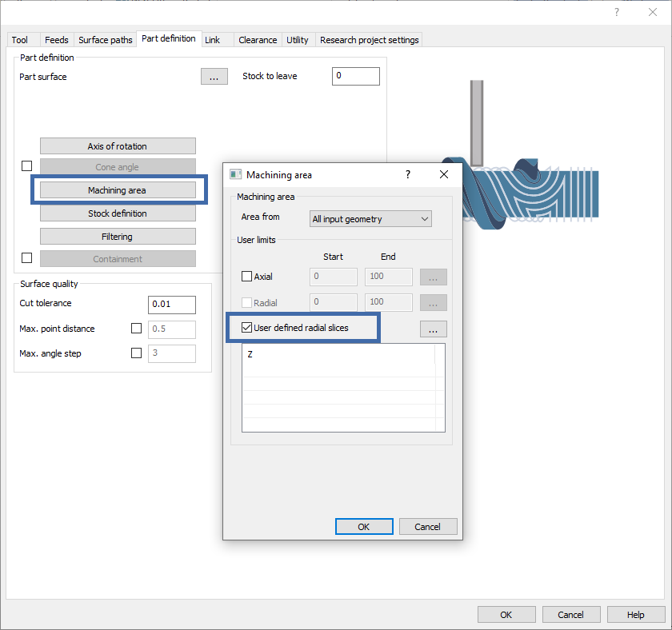Viewport: 672px width, 630px height.
Task: Click Cancel in the main dialog
Action: coord(571,615)
